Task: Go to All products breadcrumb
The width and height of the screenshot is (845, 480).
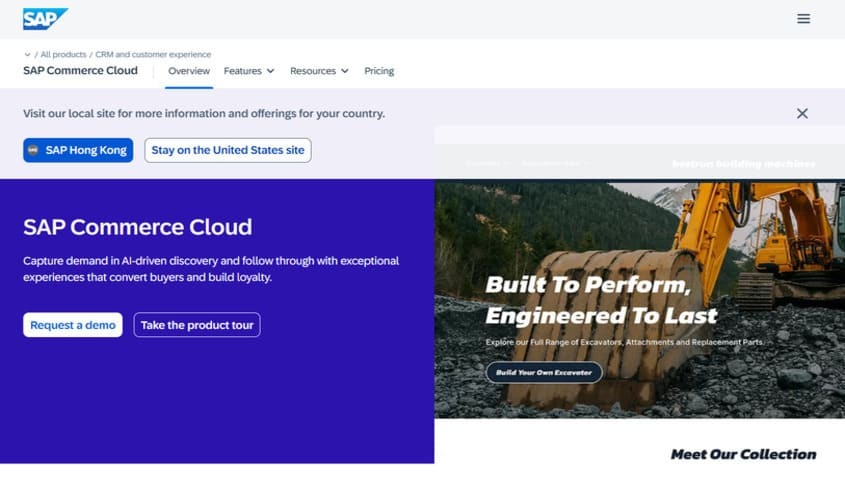Action: (64, 54)
